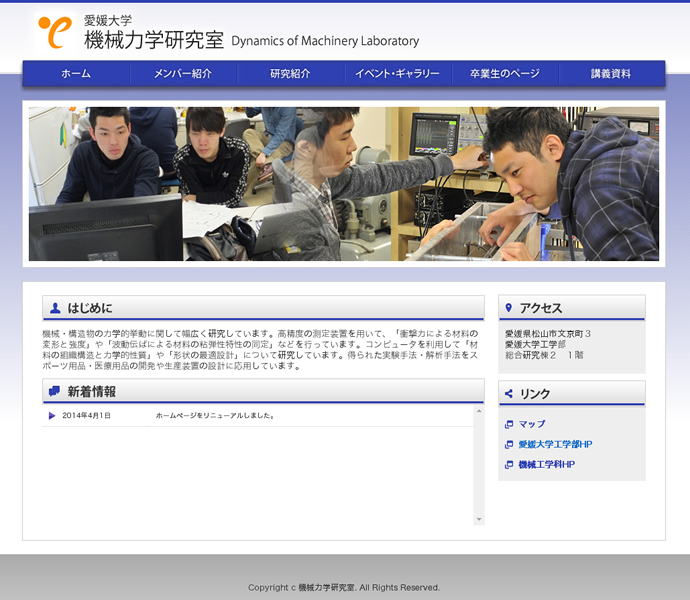Go to the 研究紹介 page
Image resolution: width=690 pixels, height=600 pixels.
[290, 74]
